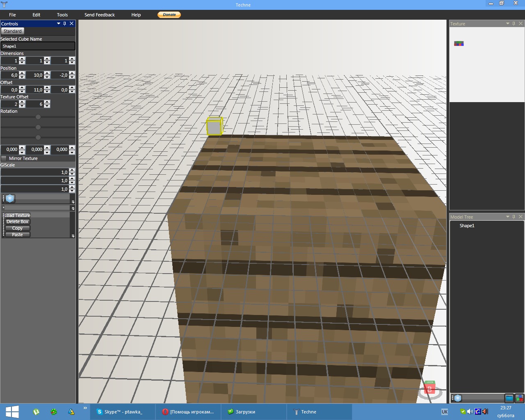Add a new cube from Controls toolbar

pos(10,199)
